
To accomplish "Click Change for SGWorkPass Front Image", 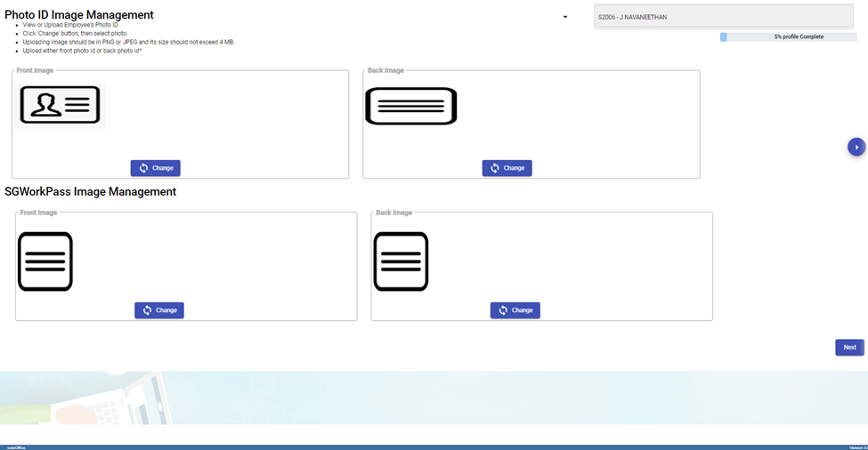I will pos(159,310).
